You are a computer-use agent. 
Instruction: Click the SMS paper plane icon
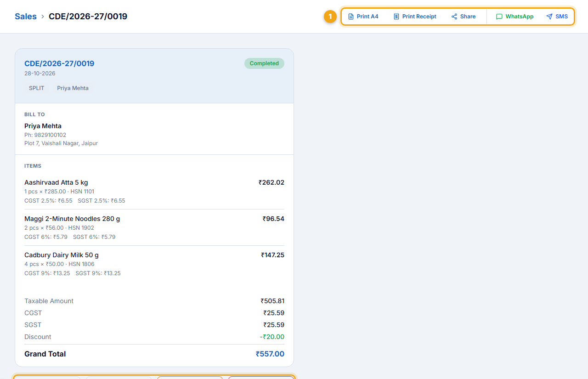tap(549, 17)
